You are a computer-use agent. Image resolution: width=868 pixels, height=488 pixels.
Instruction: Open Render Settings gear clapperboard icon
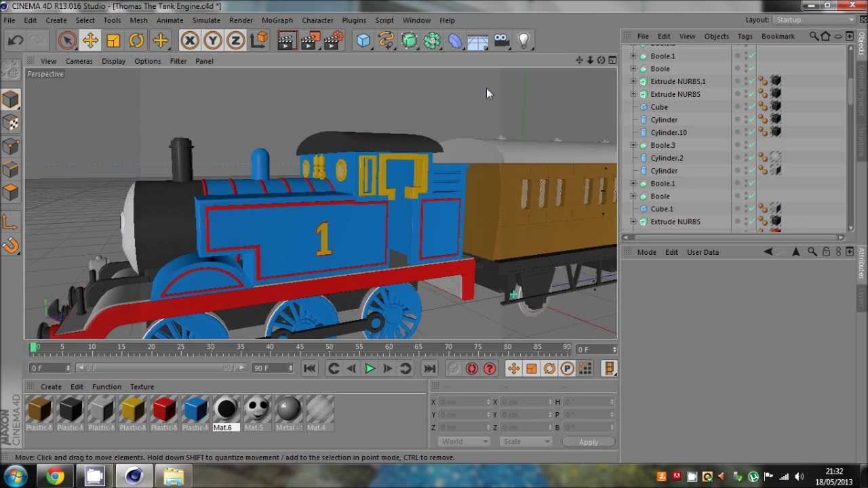coord(334,41)
